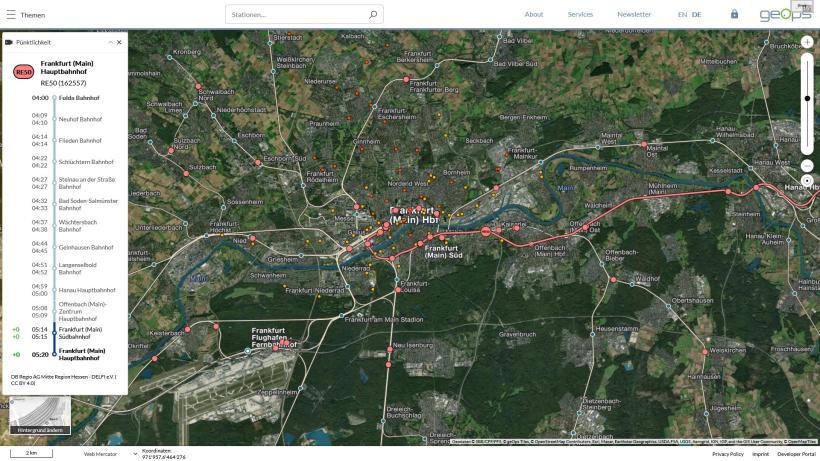This screenshot has width=820, height=461.
Task: Click the red train marker at Neu Isenburg
Action: tap(390, 349)
